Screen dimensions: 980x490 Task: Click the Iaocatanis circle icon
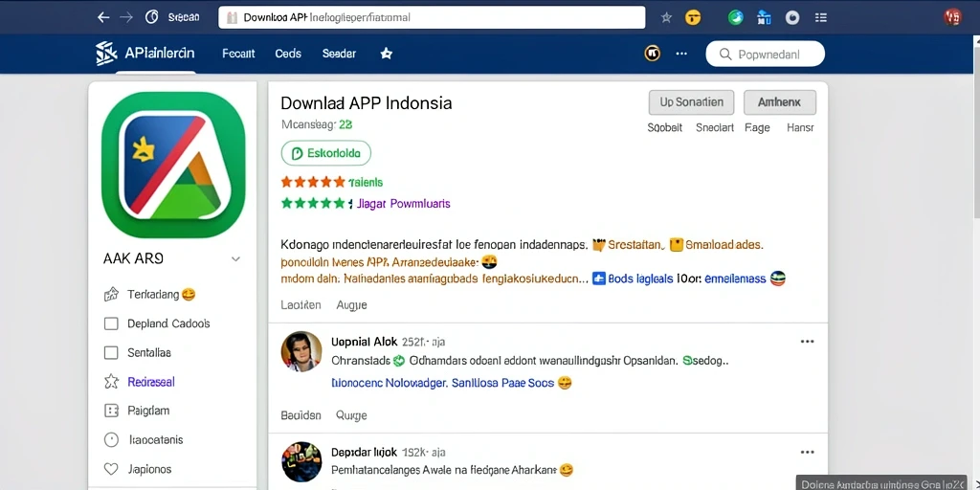point(111,440)
